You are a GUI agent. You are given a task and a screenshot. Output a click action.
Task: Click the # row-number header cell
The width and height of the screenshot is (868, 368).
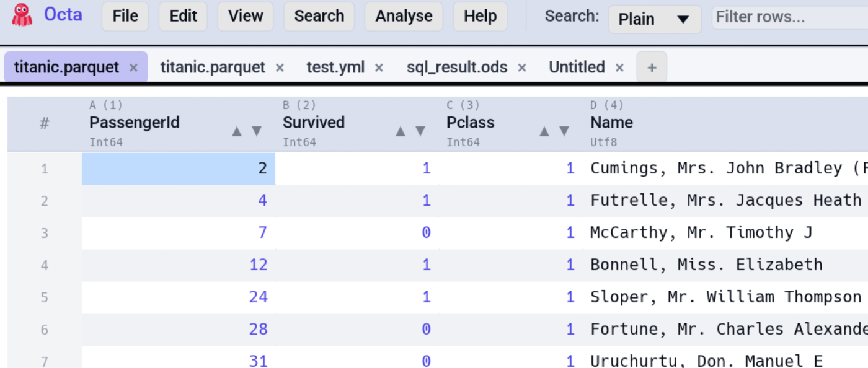[45, 124]
